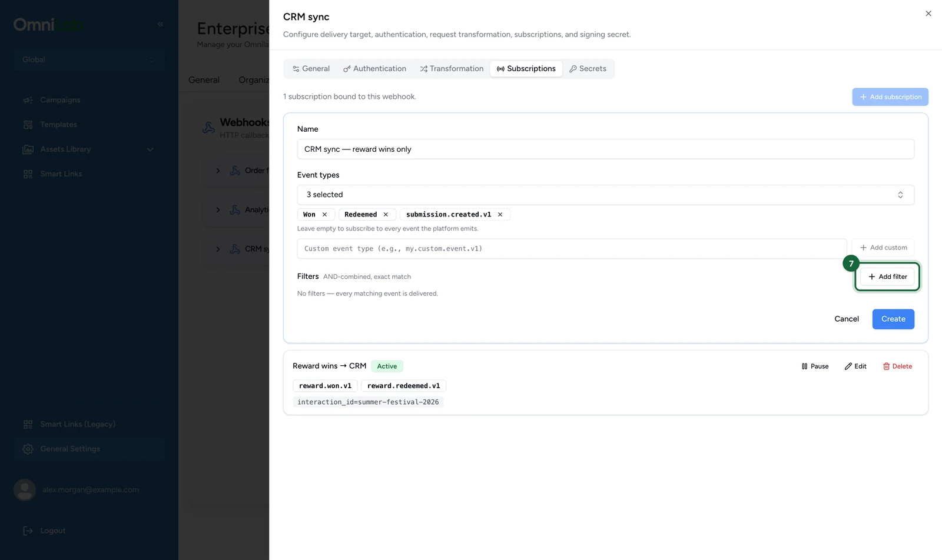This screenshot has width=942, height=560.
Task: Expand the CRM webhook row chevron
Action: point(218,249)
